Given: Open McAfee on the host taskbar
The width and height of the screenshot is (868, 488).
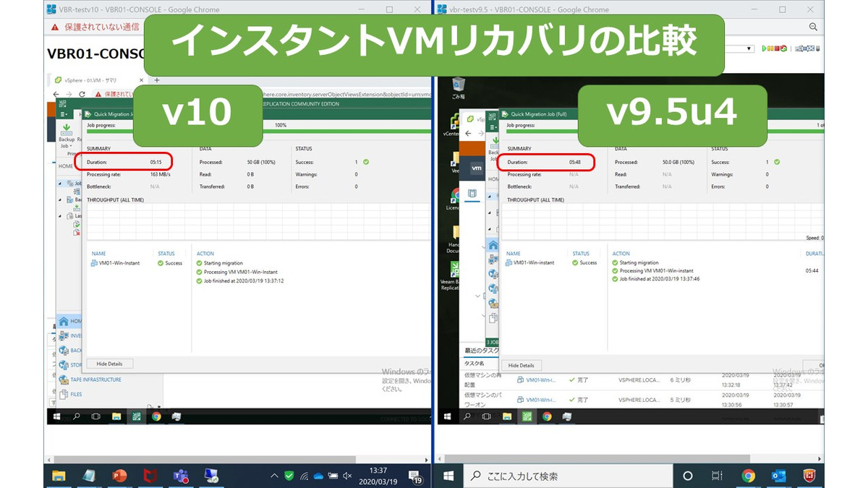Looking at the screenshot, I should click(150, 476).
